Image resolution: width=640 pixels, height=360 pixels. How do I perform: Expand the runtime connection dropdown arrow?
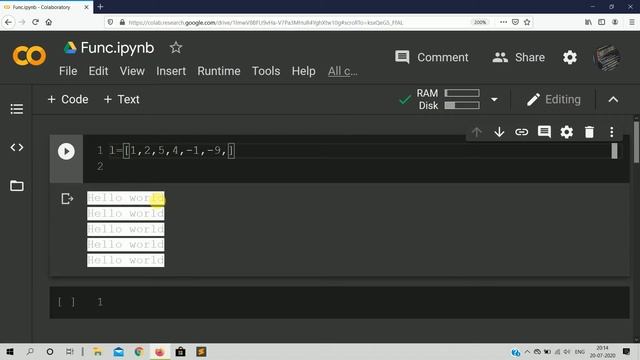pyautogui.click(x=494, y=99)
